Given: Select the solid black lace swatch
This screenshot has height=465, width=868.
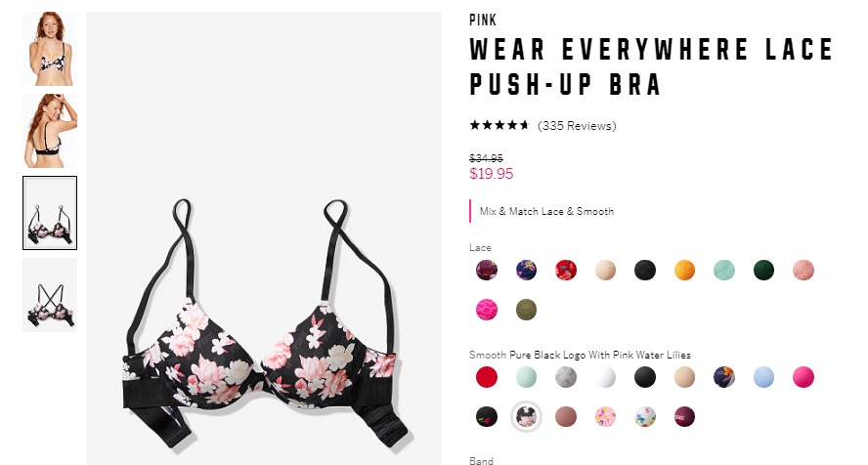Looking at the screenshot, I should [x=645, y=271].
